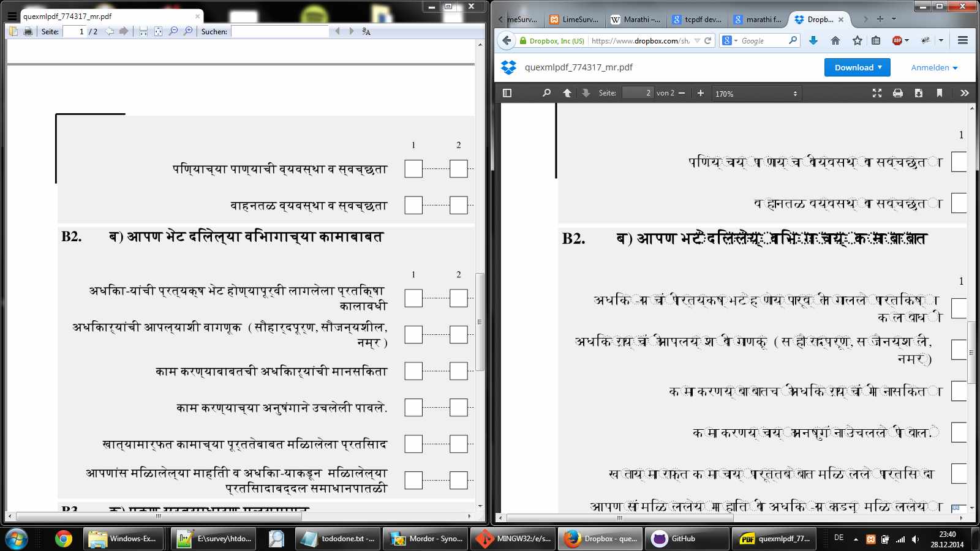Viewport: 980px width, 551px height.
Task: Go to previous page in Dropbox PDF viewer
Action: coord(567,93)
